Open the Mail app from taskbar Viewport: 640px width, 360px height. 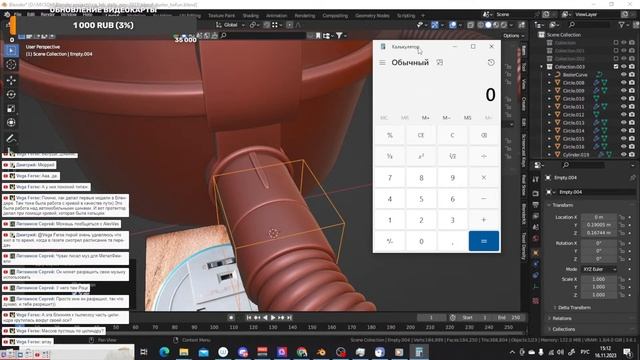pos(203,352)
